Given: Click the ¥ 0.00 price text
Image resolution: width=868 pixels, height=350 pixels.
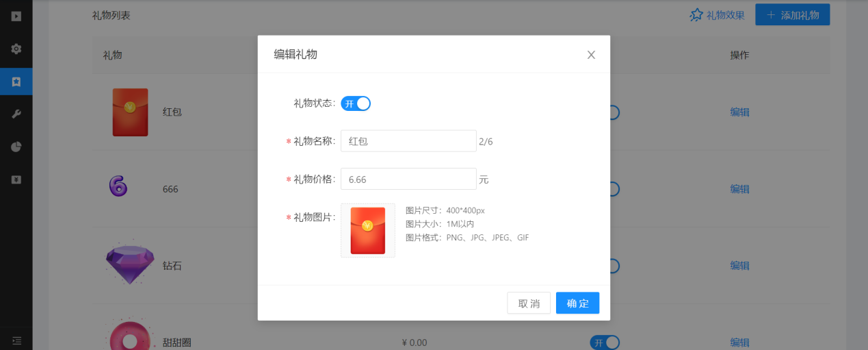Looking at the screenshot, I should pos(415,342).
